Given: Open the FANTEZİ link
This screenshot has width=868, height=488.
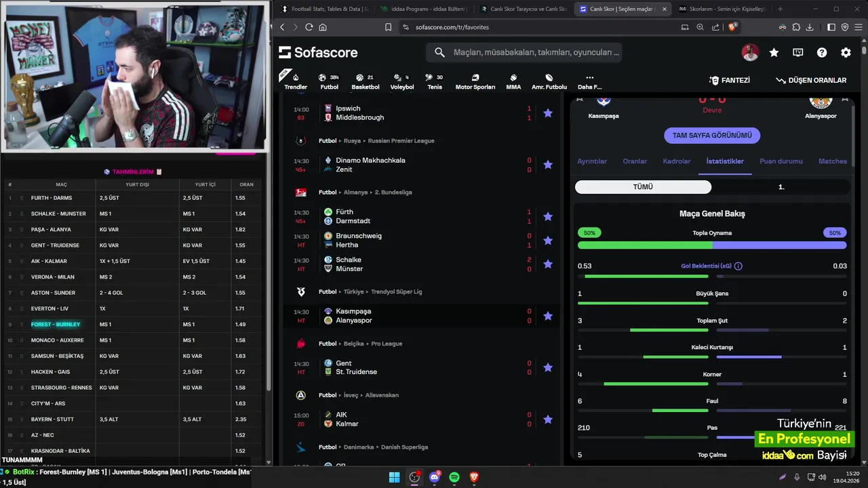Looking at the screenshot, I should [x=729, y=80].
